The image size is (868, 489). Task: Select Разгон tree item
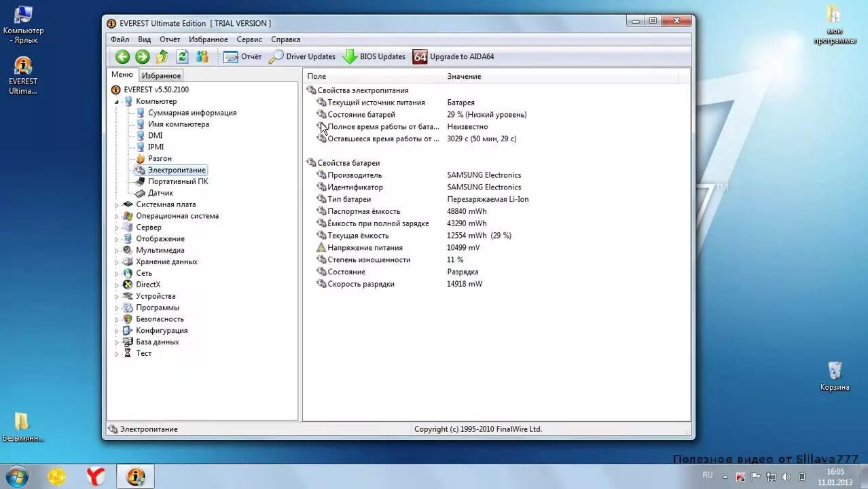point(160,159)
